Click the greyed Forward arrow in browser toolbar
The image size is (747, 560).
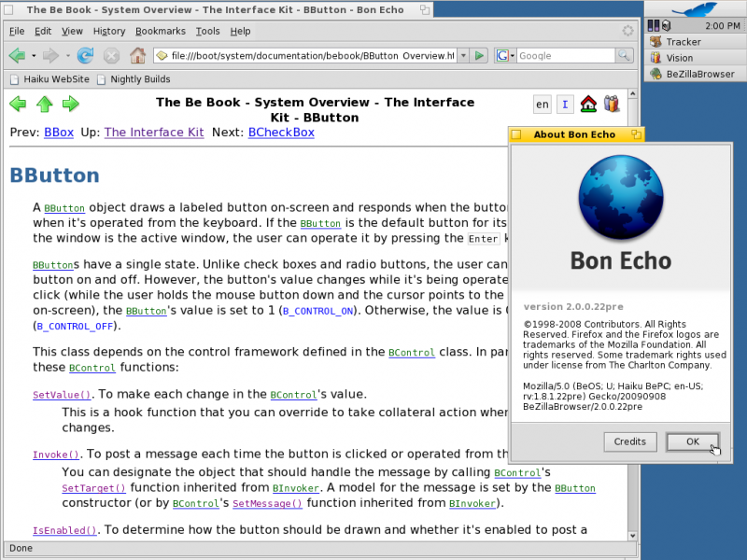tap(50, 56)
